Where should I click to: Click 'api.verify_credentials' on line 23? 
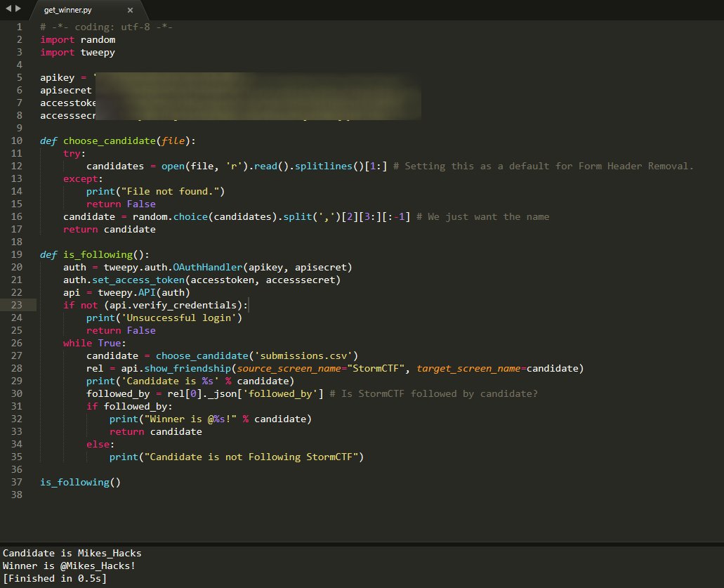(x=173, y=305)
